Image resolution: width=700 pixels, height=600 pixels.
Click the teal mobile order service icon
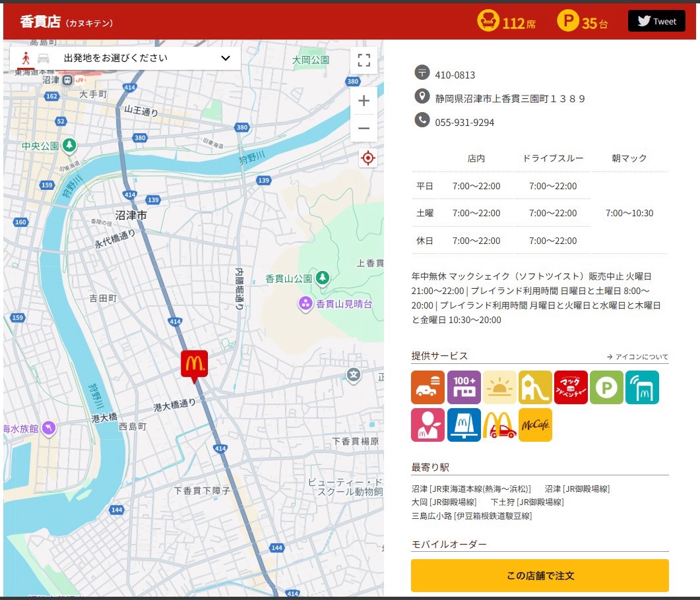(x=642, y=387)
